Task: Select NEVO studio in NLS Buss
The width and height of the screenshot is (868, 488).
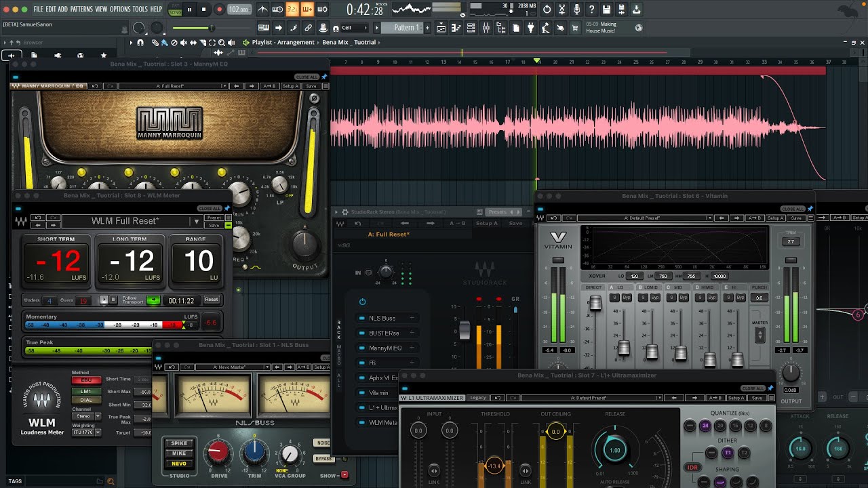Action: tap(179, 464)
